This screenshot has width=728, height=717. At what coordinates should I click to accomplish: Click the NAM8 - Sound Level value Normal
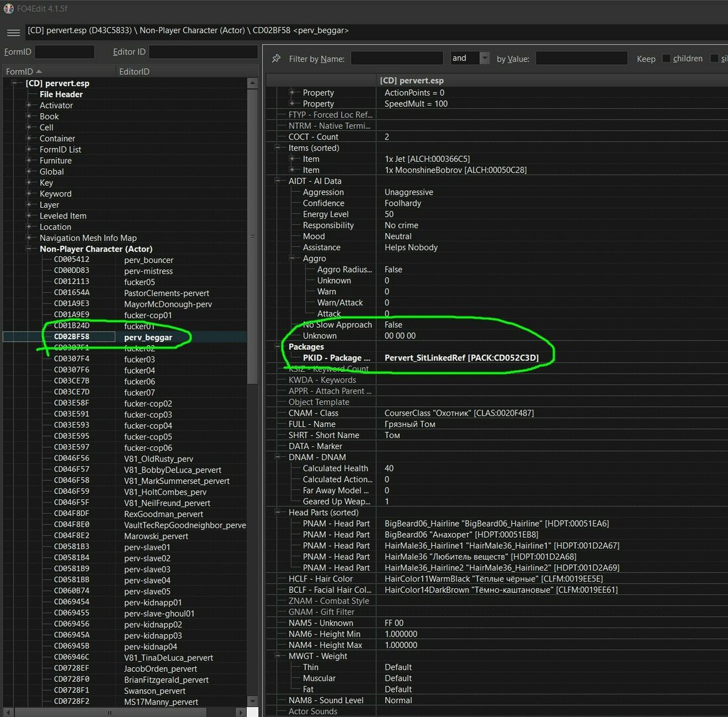(398, 700)
